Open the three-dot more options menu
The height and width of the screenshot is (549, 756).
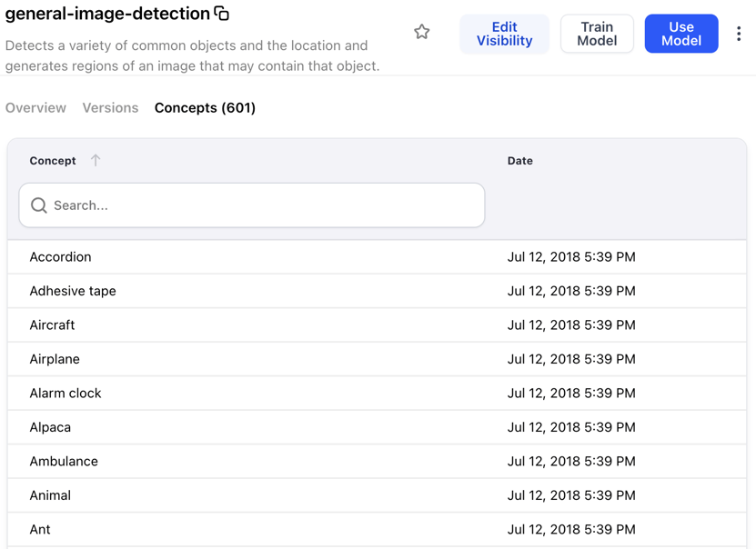coord(739,34)
